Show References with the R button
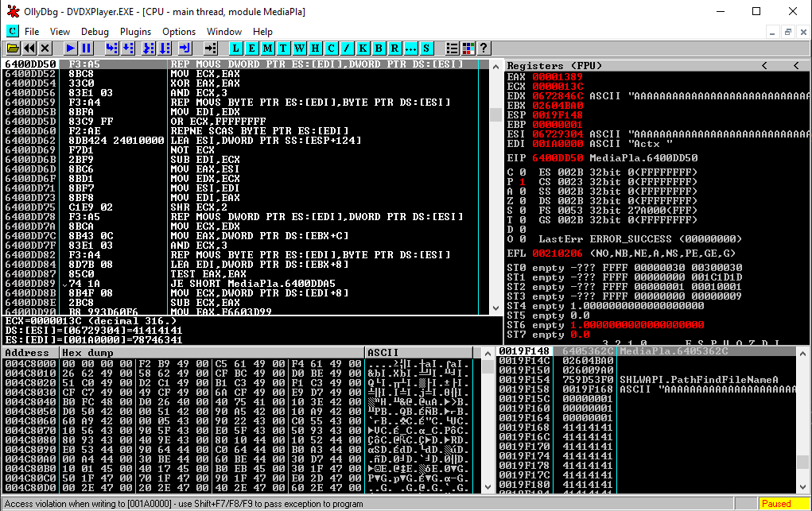 click(394, 48)
